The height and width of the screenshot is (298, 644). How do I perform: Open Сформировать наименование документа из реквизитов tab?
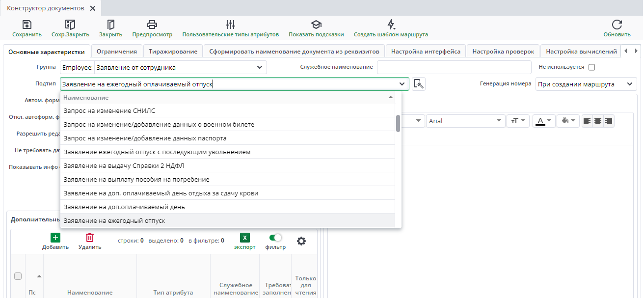point(294,51)
